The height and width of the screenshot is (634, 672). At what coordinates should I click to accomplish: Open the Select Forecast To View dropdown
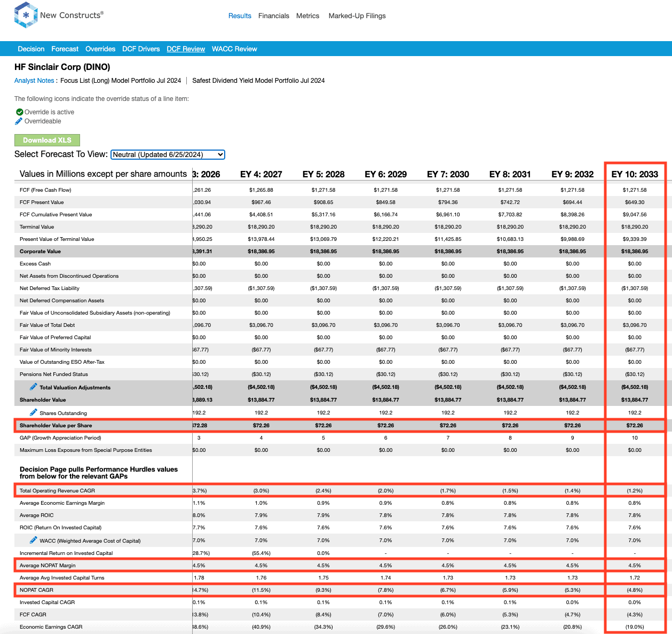(168, 154)
